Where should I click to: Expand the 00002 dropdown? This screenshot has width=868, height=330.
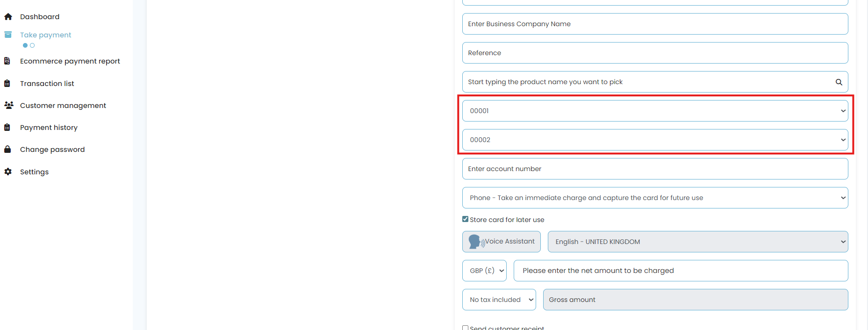pos(655,140)
